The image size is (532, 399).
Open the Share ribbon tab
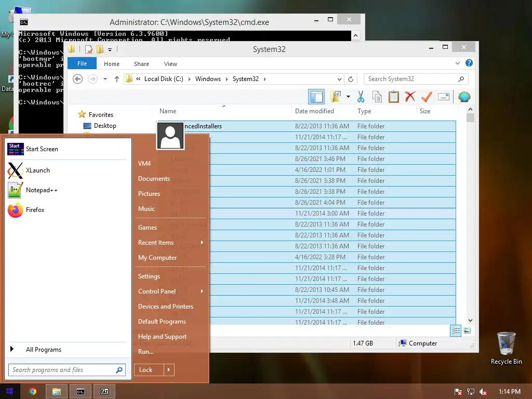[x=141, y=64]
